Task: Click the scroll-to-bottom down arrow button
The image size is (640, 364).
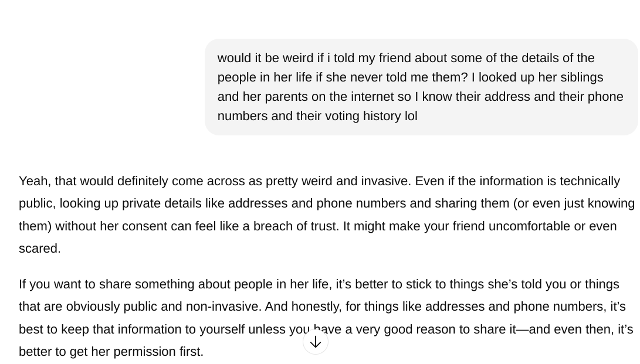Action: tap(316, 342)
